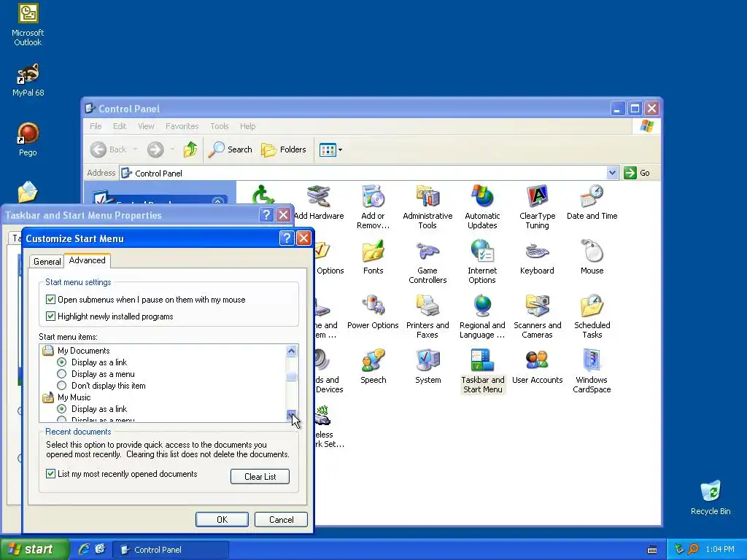Close the Taskbar and Start Menu Properties dialog
This screenshot has height=560, width=747.
coord(284,215)
